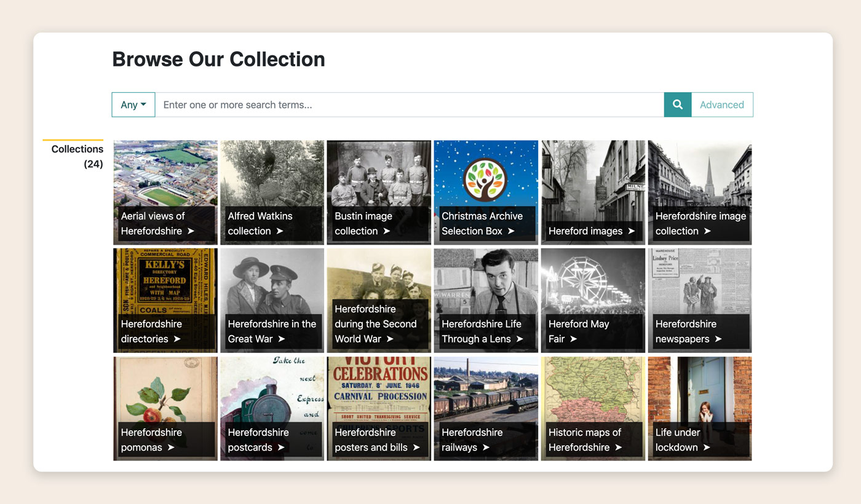Click arrow icon beside Hereford images

tap(631, 232)
